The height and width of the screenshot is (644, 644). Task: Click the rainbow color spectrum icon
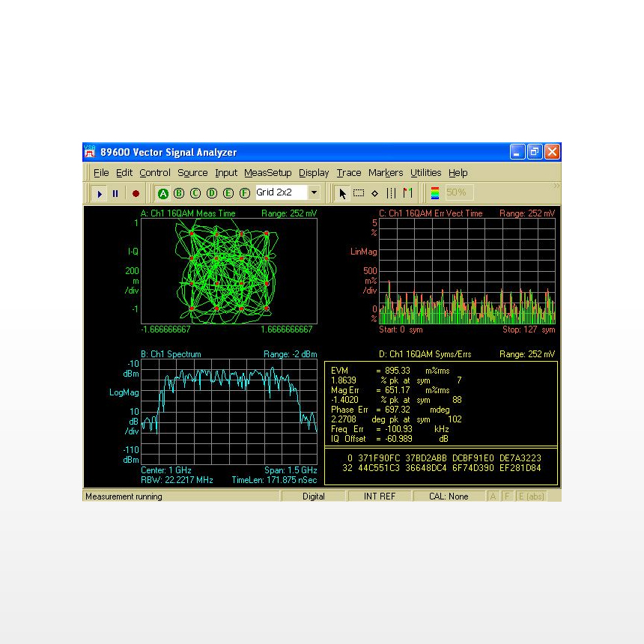pos(435,193)
